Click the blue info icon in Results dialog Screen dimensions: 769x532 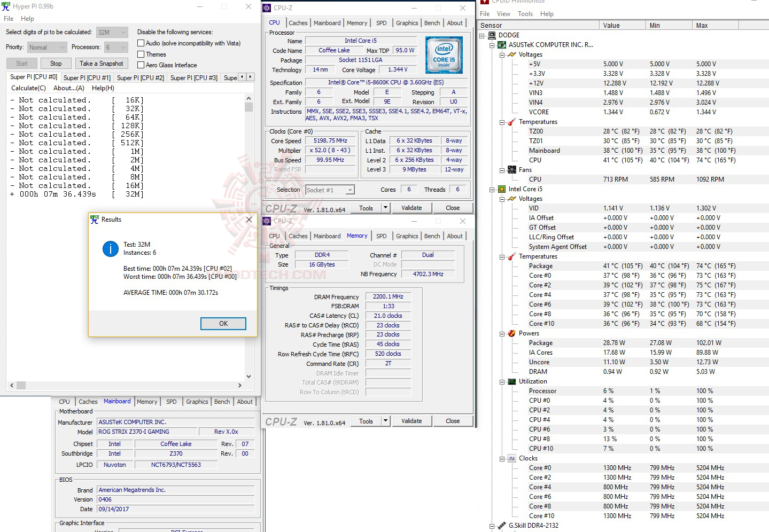[x=111, y=248]
